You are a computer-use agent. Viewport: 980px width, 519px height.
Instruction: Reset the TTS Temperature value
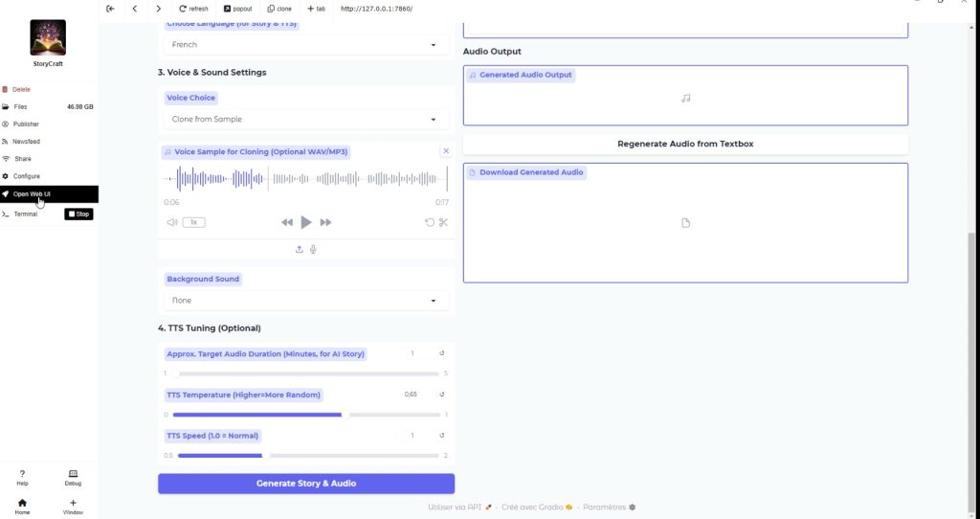coord(441,395)
